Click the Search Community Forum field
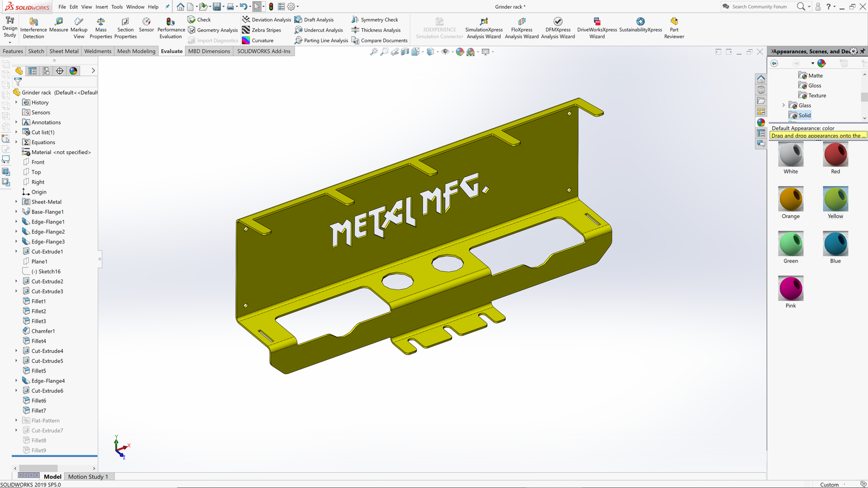Image resolution: width=868 pixels, height=488 pixels. (759, 7)
